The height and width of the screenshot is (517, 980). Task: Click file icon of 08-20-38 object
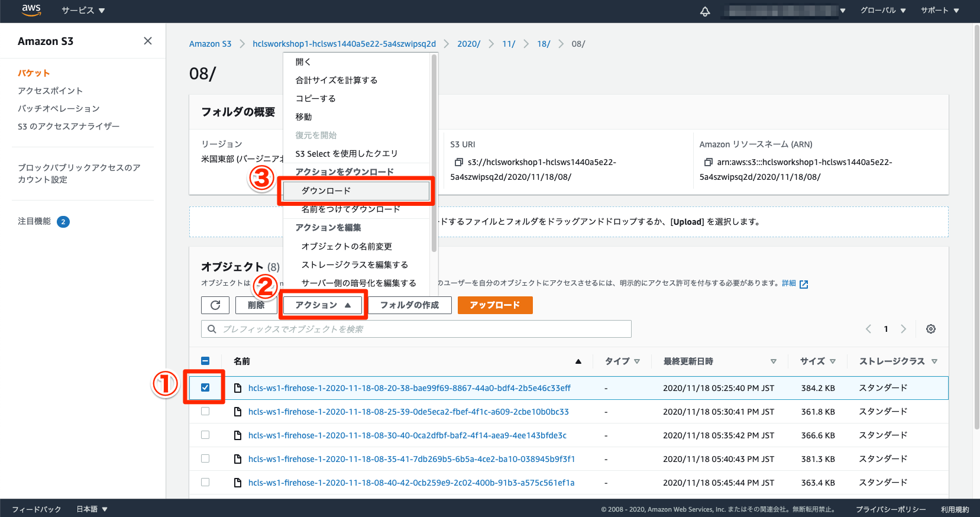[238, 388]
